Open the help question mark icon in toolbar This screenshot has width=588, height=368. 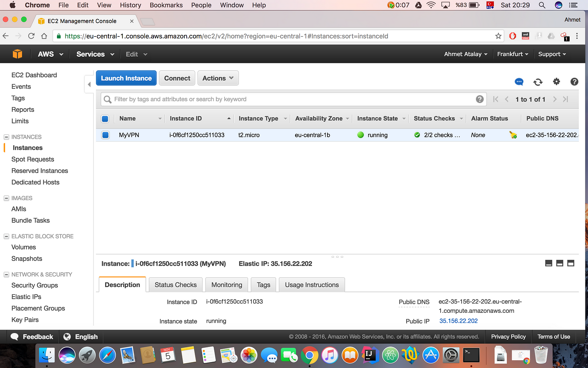tap(574, 82)
